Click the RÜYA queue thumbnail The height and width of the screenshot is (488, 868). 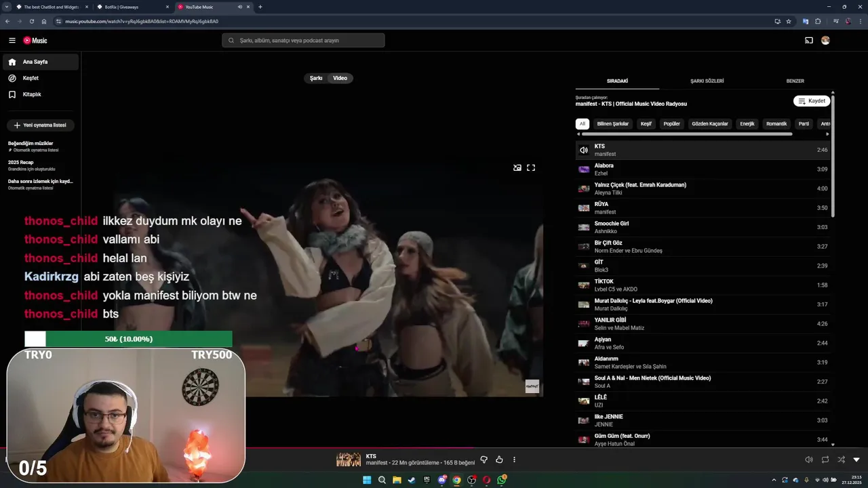click(x=583, y=208)
